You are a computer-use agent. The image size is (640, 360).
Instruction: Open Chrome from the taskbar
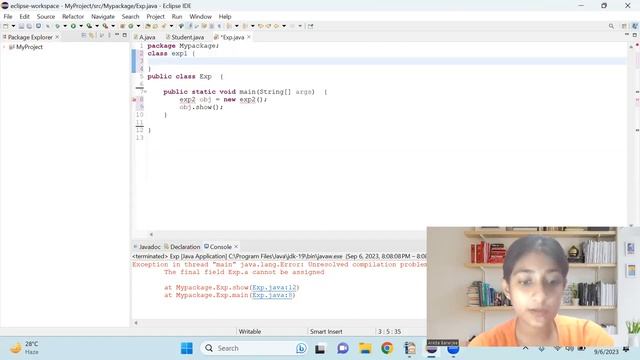[387, 348]
